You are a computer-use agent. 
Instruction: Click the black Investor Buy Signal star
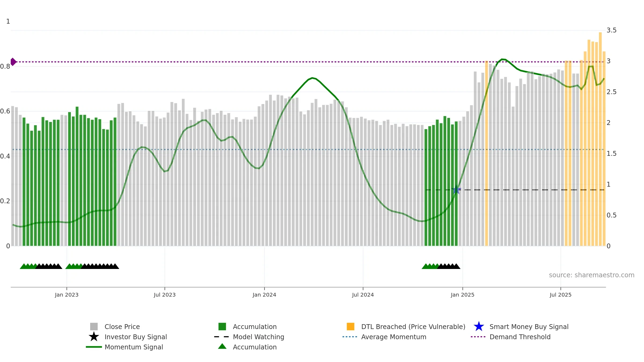point(94,337)
